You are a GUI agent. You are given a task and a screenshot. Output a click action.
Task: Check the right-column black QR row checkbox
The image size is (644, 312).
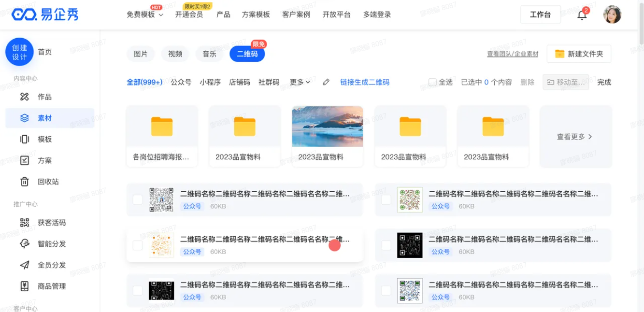pyautogui.click(x=386, y=245)
